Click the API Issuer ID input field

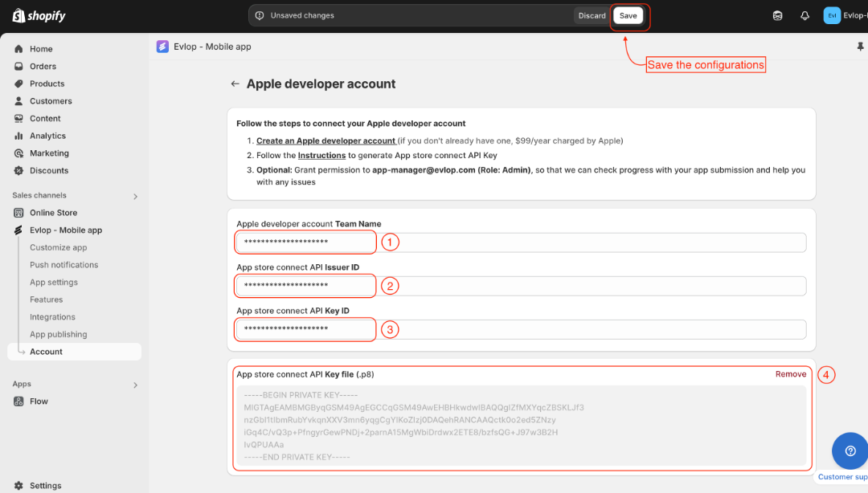click(x=521, y=286)
